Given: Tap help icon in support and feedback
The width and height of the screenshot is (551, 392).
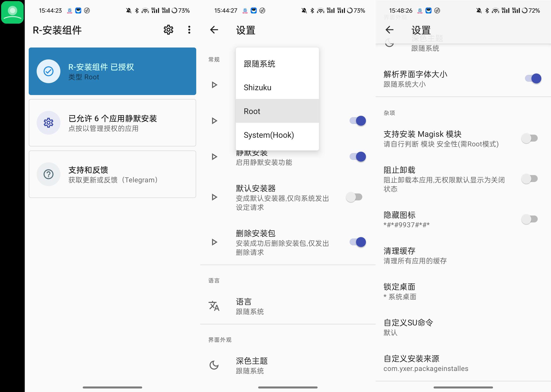Looking at the screenshot, I should (x=48, y=174).
